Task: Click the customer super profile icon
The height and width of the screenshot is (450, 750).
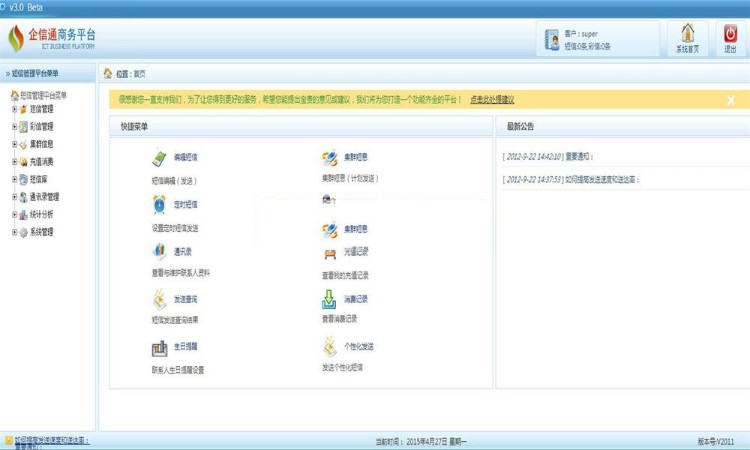Action: [552, 40]
